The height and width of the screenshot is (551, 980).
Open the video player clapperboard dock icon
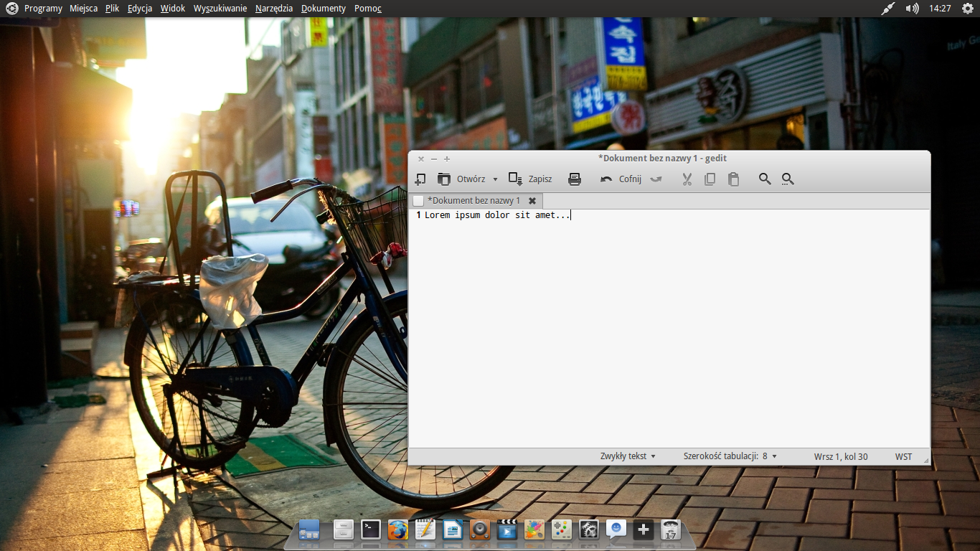coord(507,530)
